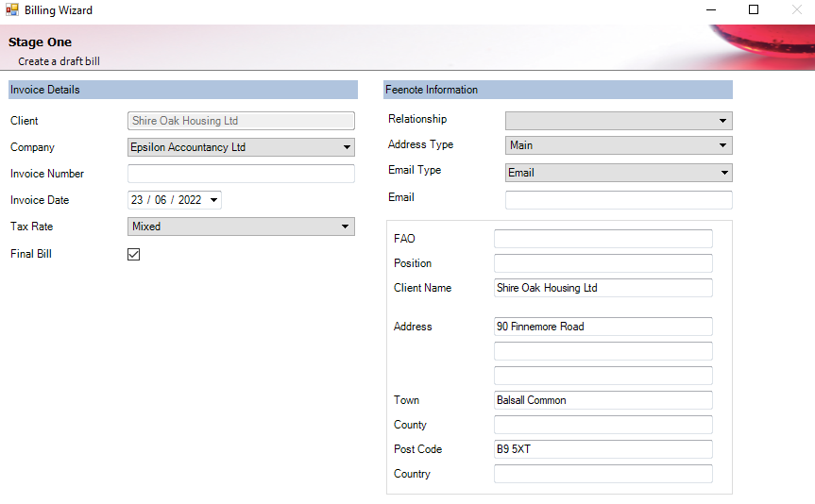Select the year value 2022 in Invoice Date

pos(190,200)
